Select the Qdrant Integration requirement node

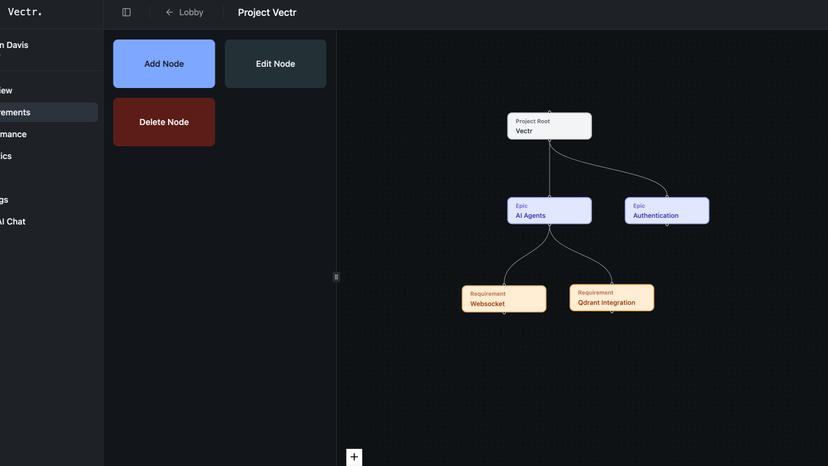pyautogui.click(x=612, y=297)
